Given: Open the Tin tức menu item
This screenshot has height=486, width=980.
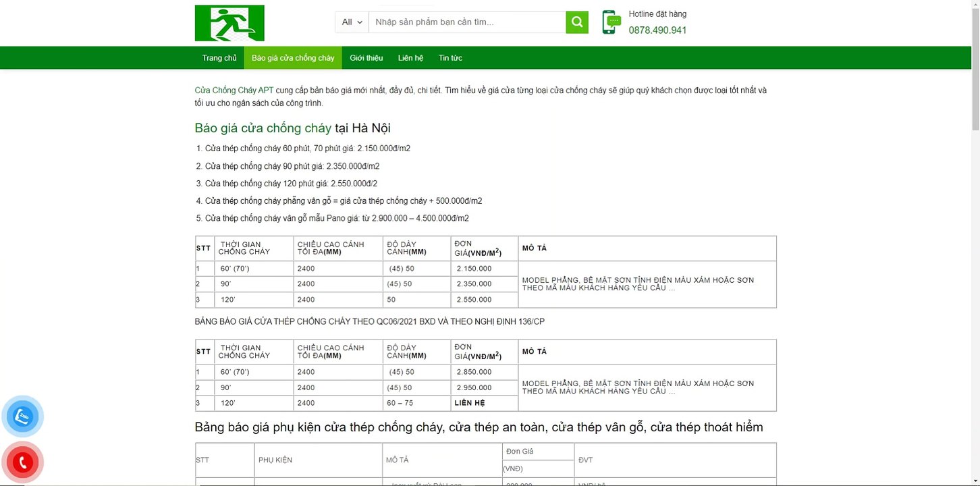Looking at the screenshot, I should point(450,58).
